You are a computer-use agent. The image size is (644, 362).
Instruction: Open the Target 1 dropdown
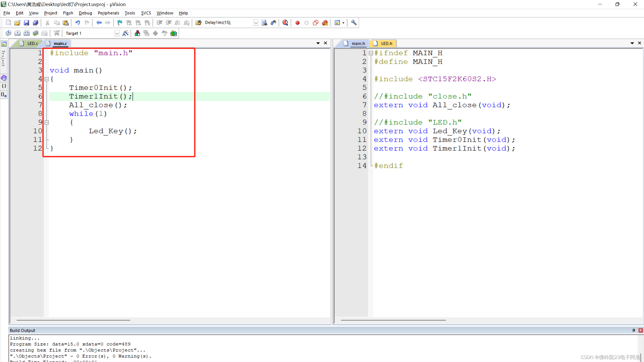click(117, 33)
